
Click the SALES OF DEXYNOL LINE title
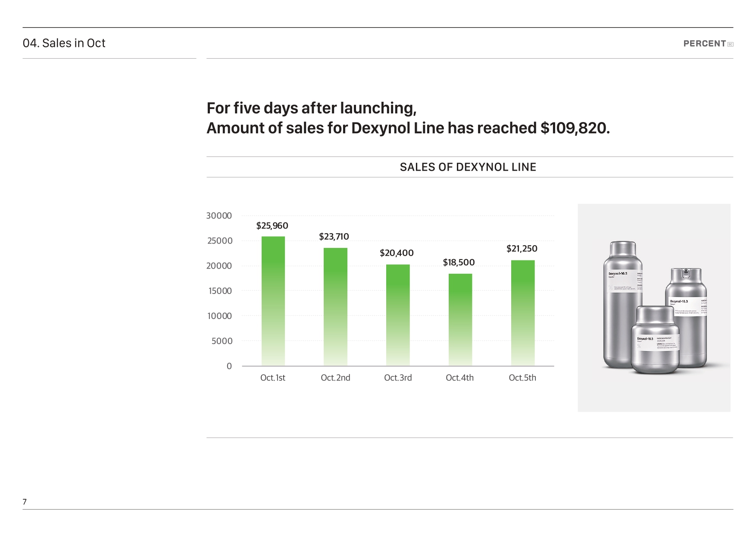click(x=468, y=167)
